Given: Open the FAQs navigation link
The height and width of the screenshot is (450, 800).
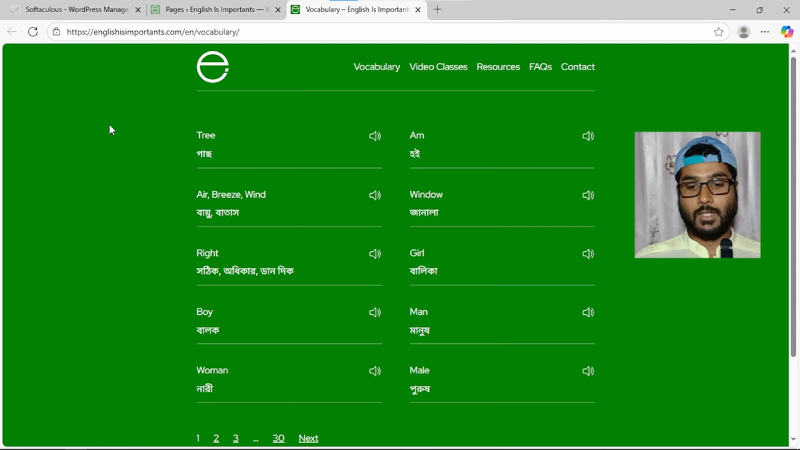Looking at the screenshot, I should (540, 67).
